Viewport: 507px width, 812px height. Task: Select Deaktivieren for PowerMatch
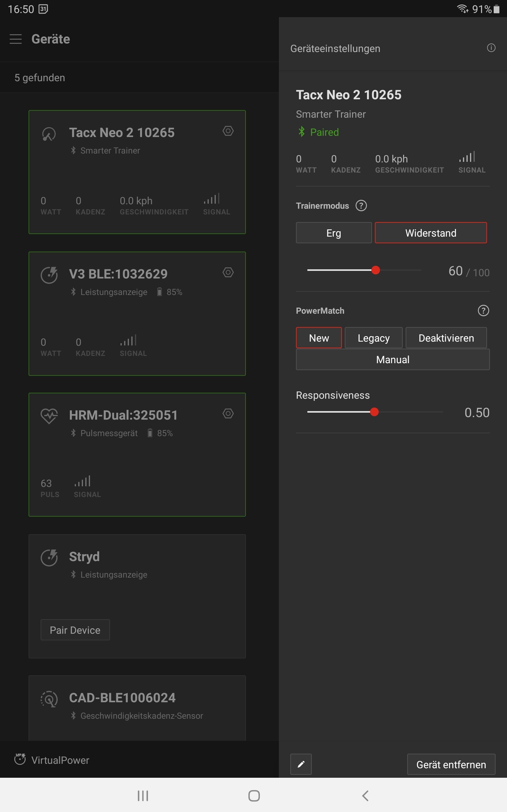[x=446, y=337]
